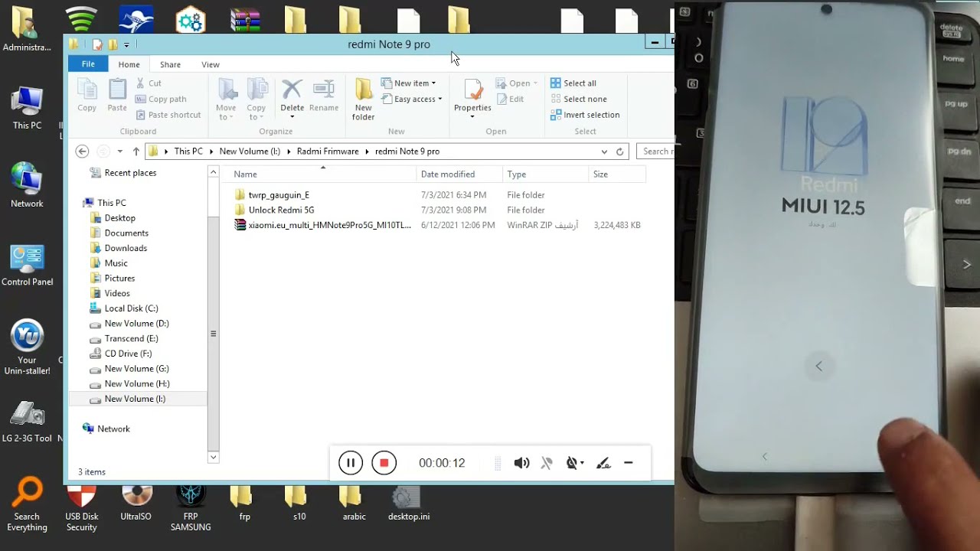
Task: Go up one folder level arrow
Action: coord(136,152)
